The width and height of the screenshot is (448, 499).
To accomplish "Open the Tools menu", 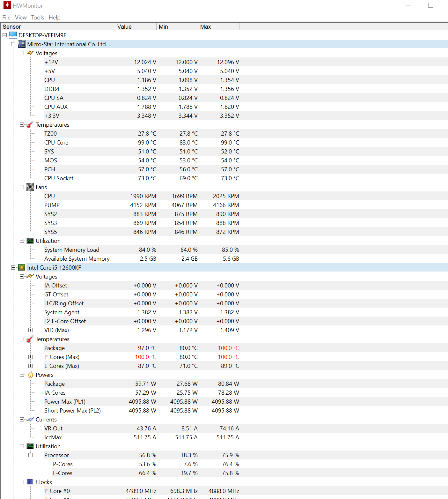I will tap(38, 18).
